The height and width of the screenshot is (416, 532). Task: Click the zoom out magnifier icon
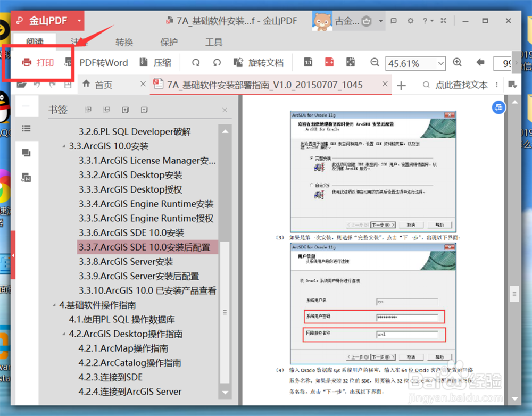(x=375, y=62)
